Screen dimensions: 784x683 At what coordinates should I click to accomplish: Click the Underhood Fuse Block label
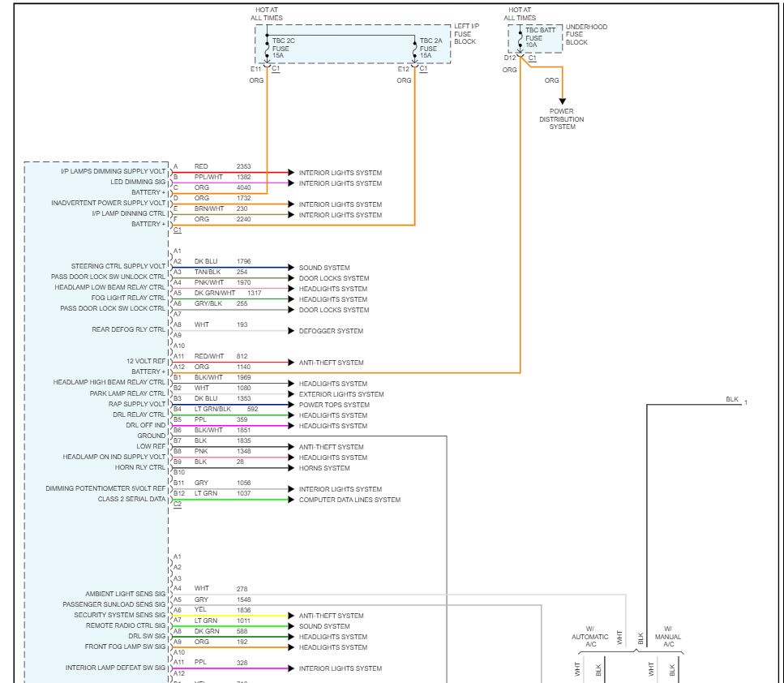coord(586,35)
